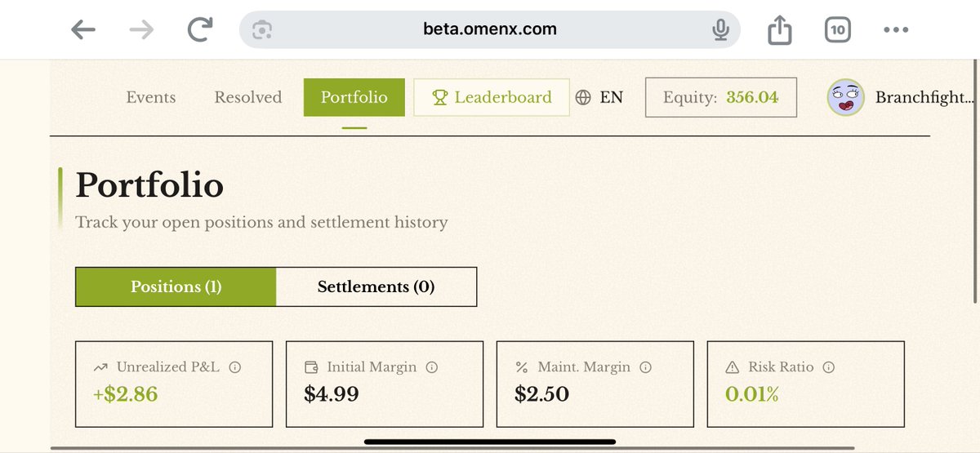Open the Resolved section
The height and width of the screenshot is (453, 980).
point(247,98)
